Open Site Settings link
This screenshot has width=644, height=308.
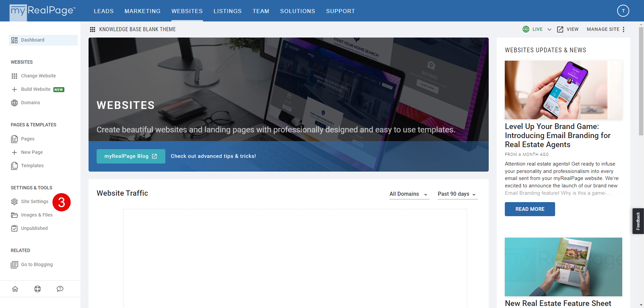click(35, 202)
